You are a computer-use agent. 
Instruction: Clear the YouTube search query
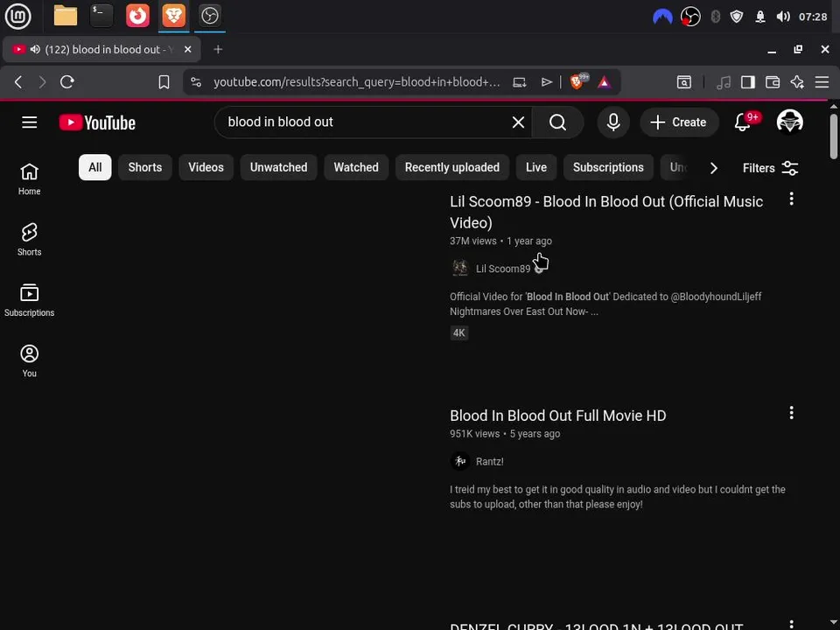(x=518, y=122)
